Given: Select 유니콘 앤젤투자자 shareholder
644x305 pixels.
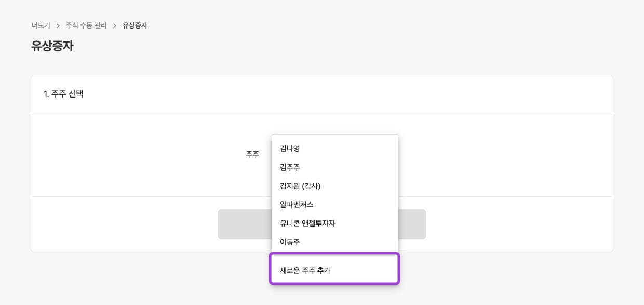Looking at the screenshot, I should pos(307,224).
